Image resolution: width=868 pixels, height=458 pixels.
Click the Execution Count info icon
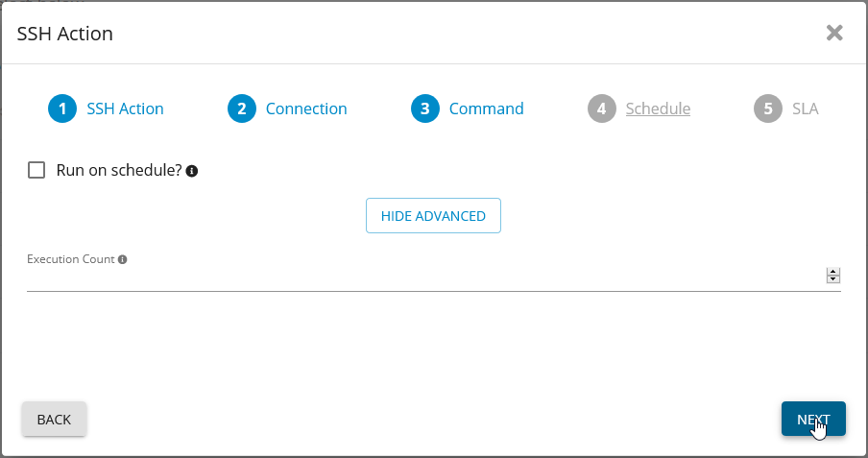point(123,259)
